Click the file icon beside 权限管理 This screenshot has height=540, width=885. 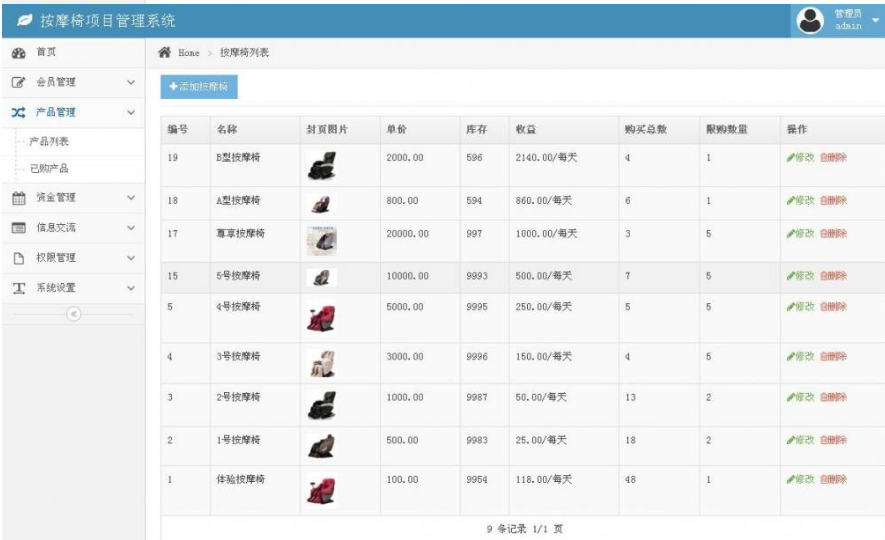tap(19, 258)
